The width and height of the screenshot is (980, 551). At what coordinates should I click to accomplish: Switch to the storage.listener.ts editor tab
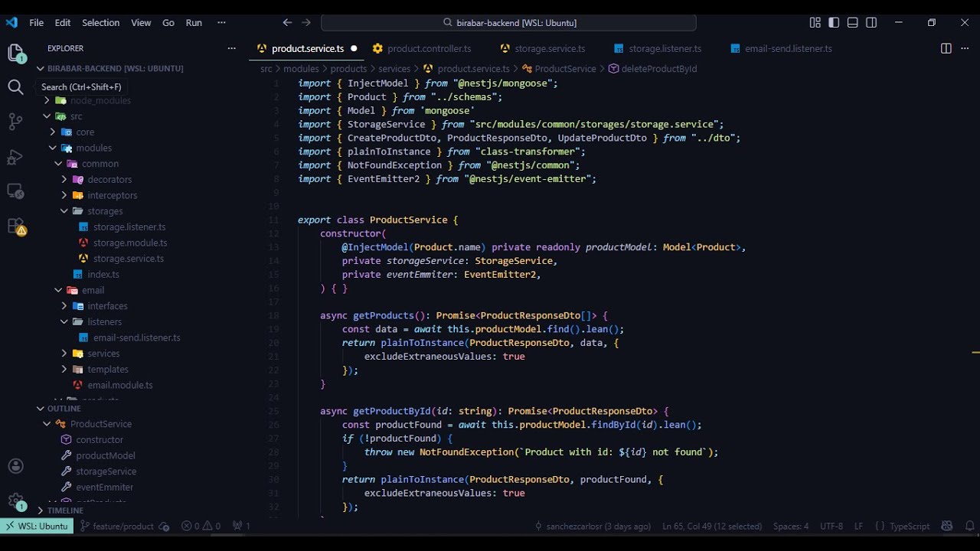665,48
